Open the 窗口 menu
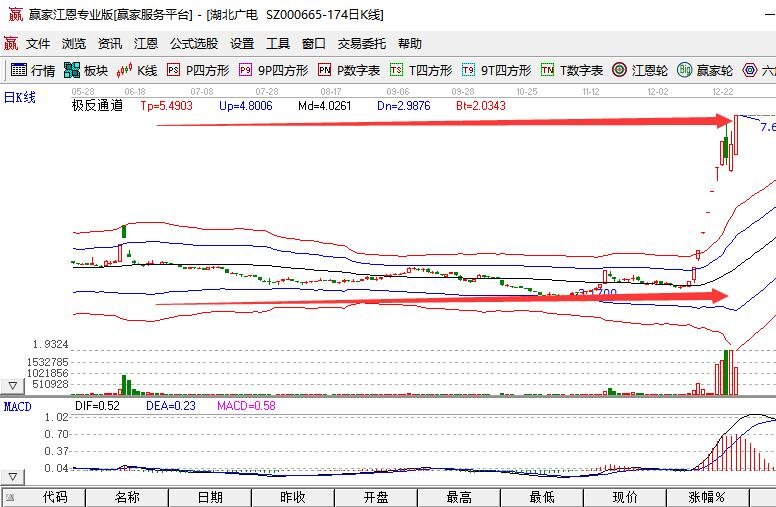This screenshot has height=507, width=776. coord(314,44)
